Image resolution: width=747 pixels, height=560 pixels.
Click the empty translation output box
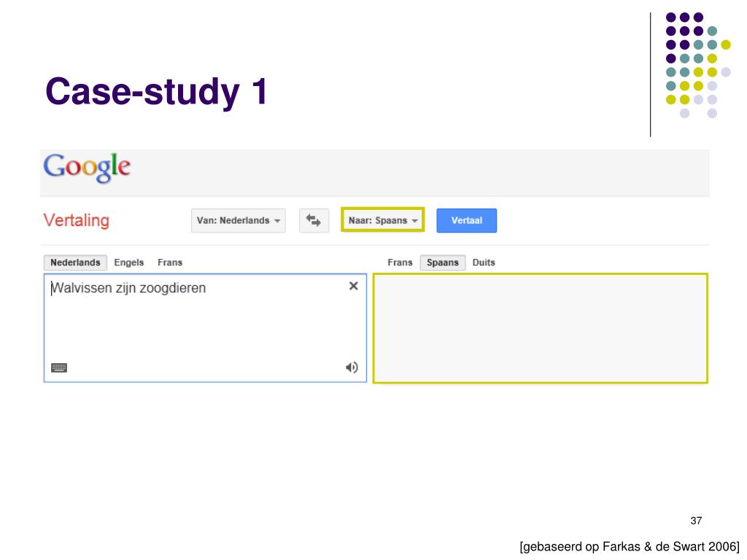541,328
